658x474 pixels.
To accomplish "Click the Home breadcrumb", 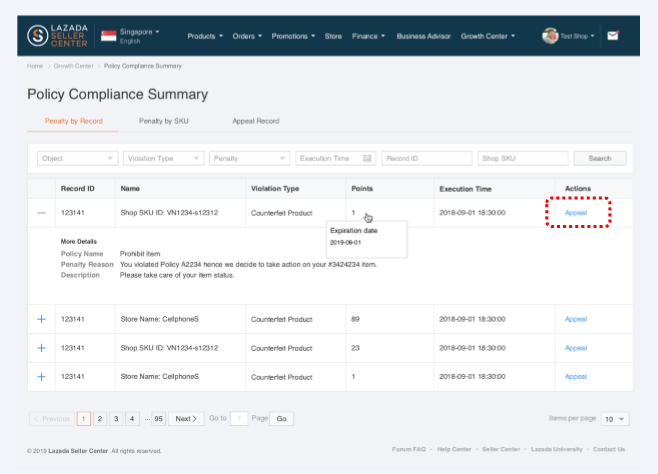I will click(x=35, y=66).
